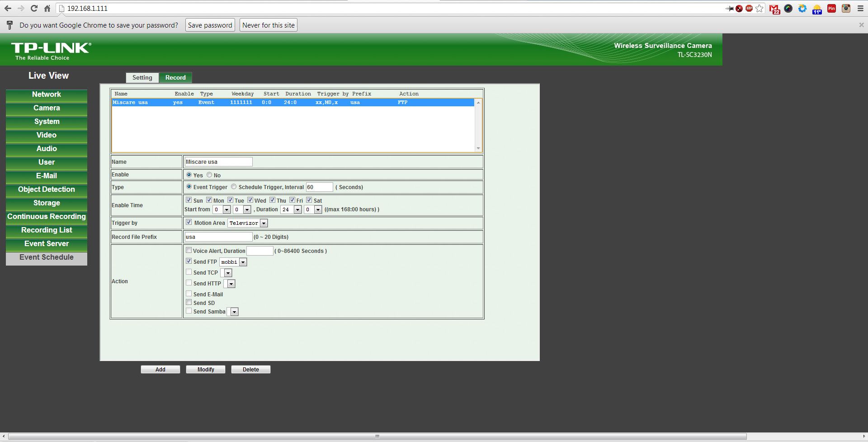Switch to the Setting tab
868x442 pixels.
click(x=142, y=77)
